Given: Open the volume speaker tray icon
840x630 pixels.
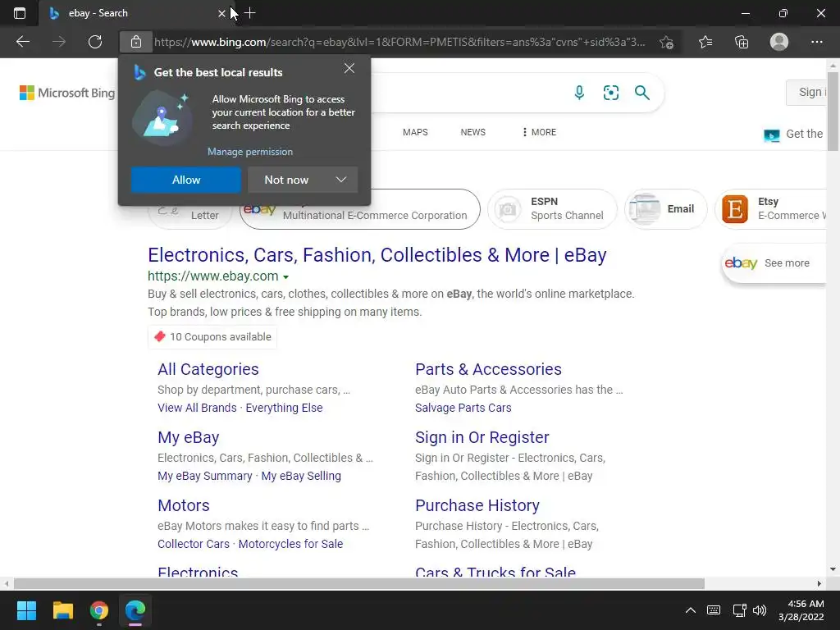Looking at the screenshot, I should (x=759, y=610).
